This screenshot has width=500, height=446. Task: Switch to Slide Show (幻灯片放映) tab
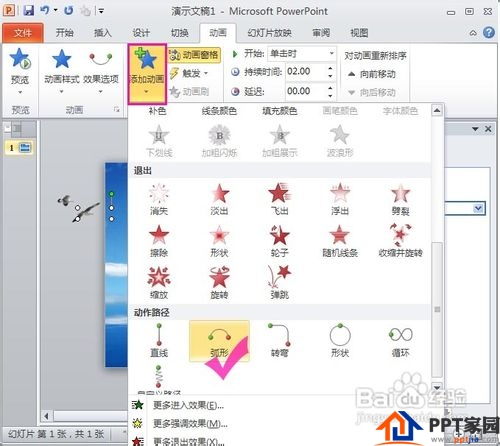pos(269,33)
